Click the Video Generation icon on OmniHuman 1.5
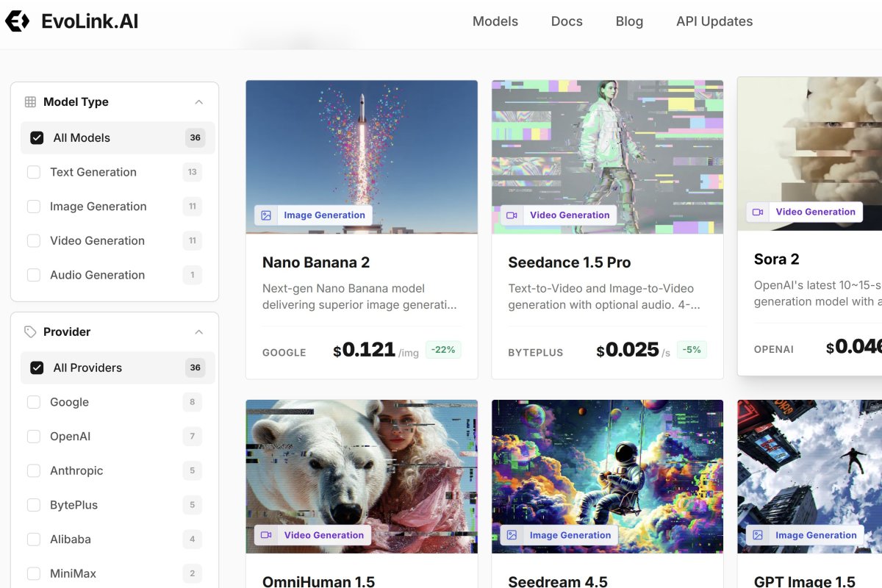 266,535
